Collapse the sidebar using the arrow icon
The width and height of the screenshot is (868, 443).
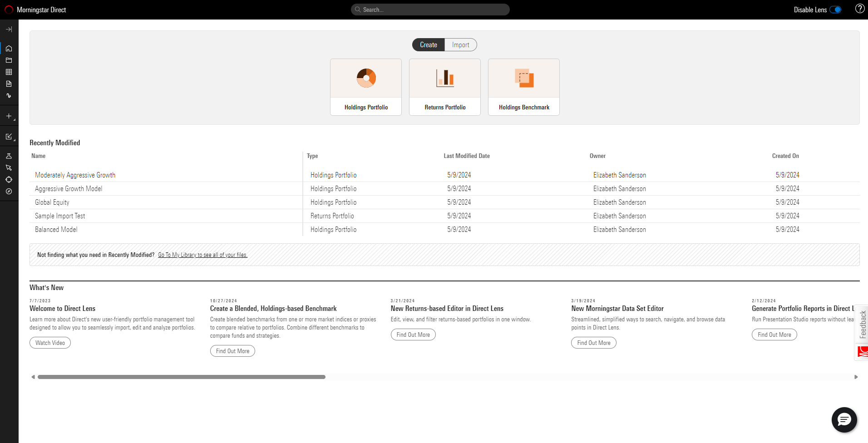[x=9, y=29]
